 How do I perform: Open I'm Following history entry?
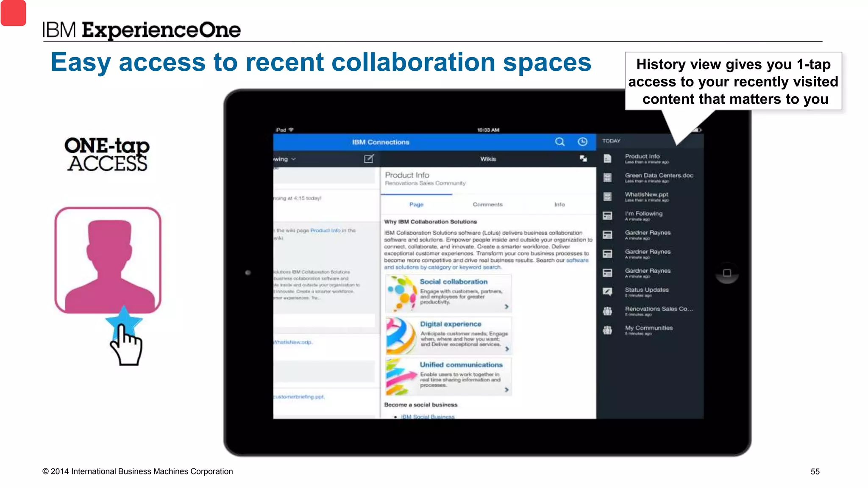(650, 216)
